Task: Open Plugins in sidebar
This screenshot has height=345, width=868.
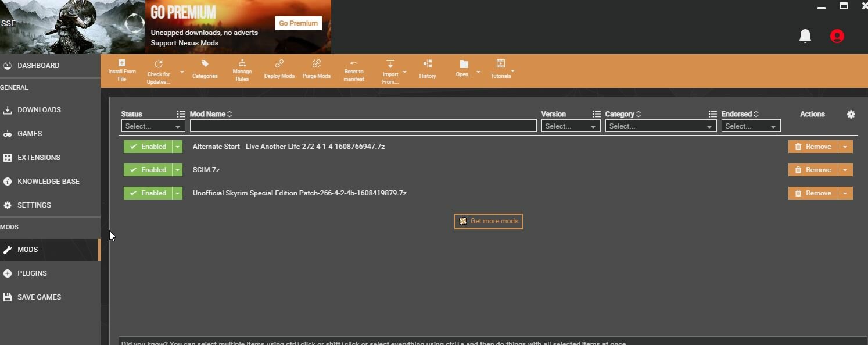Action: pos(50,273)
